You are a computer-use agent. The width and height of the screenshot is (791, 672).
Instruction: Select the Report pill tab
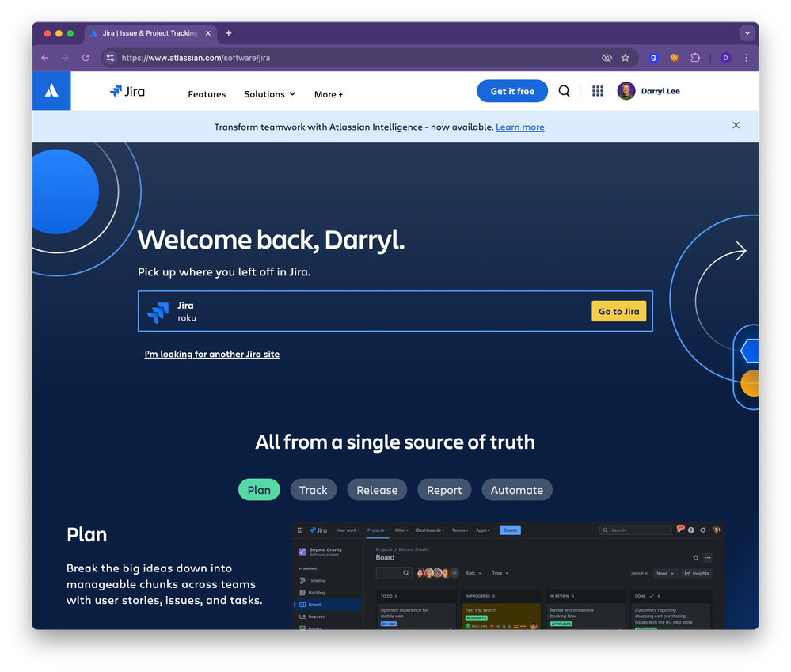[x=444, y=490]
